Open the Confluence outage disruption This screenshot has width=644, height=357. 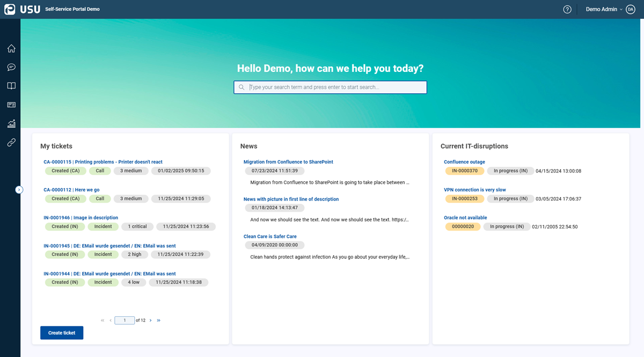pos(464,162)
